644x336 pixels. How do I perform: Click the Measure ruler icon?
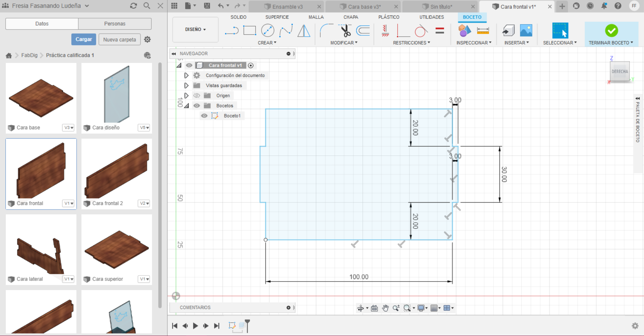(x=483, y=31)
